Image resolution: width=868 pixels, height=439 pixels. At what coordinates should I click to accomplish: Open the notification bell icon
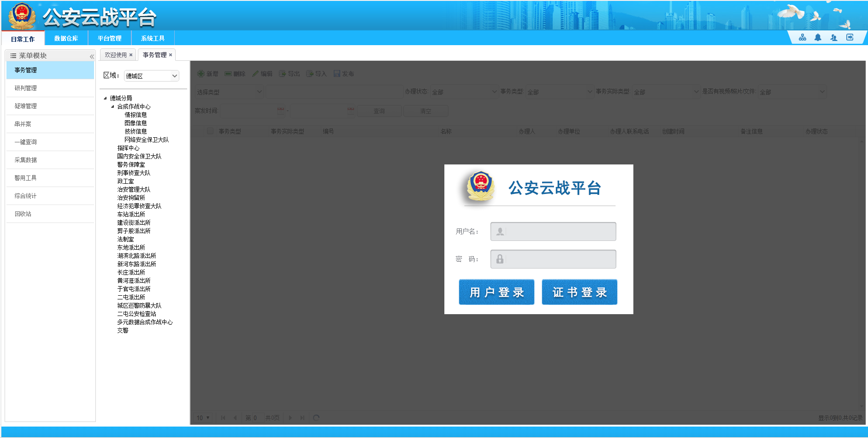tap(818, 37)
